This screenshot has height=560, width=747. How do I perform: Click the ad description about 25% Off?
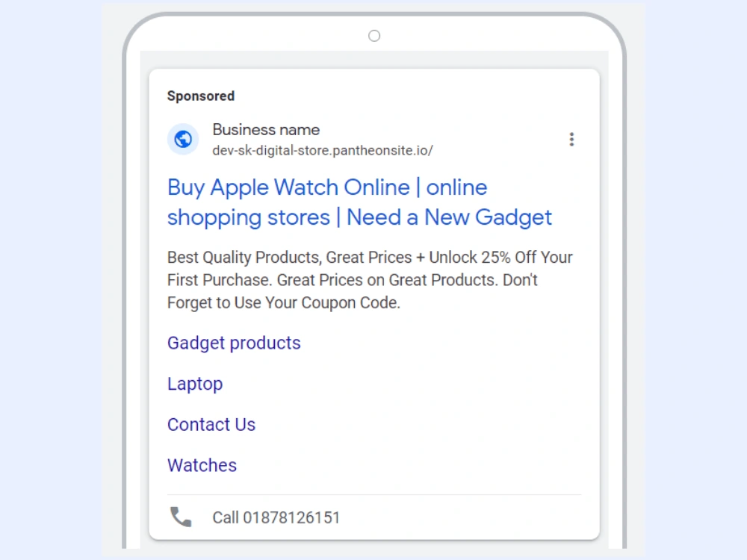click(x=370, y=280)
